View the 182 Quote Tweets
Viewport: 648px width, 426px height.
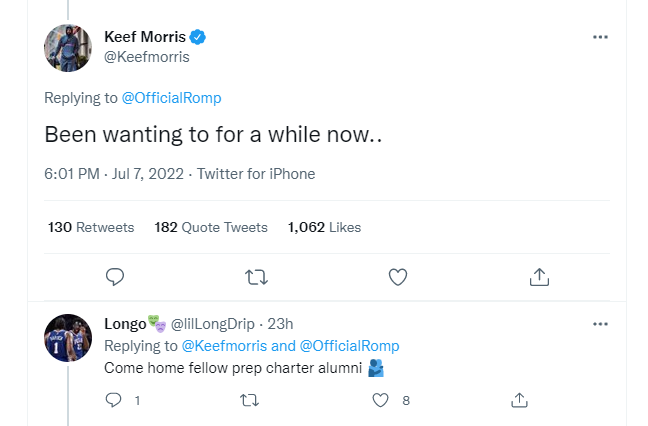point(211,227)
